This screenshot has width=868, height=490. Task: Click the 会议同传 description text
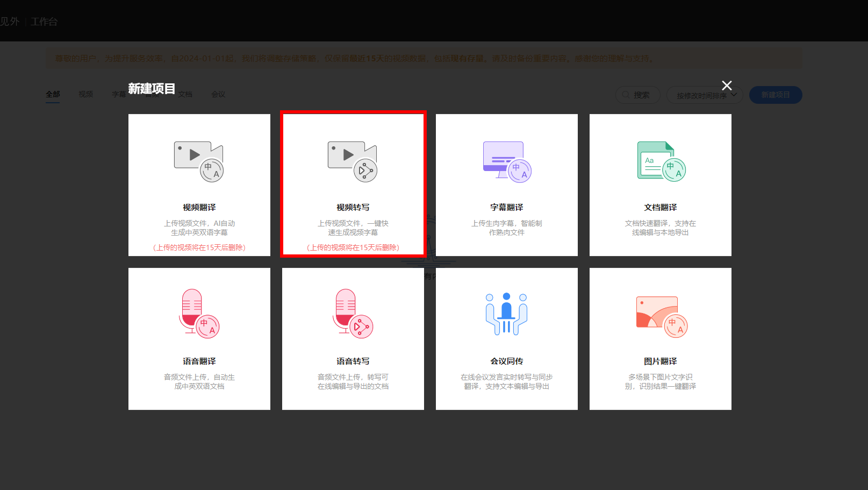click(x=507, y=381)
